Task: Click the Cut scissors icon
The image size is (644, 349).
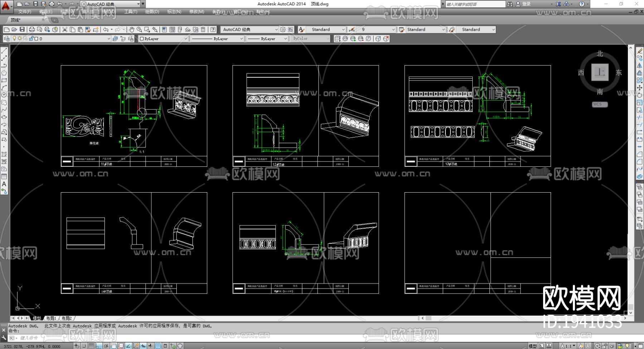Action: coord(65,29)
